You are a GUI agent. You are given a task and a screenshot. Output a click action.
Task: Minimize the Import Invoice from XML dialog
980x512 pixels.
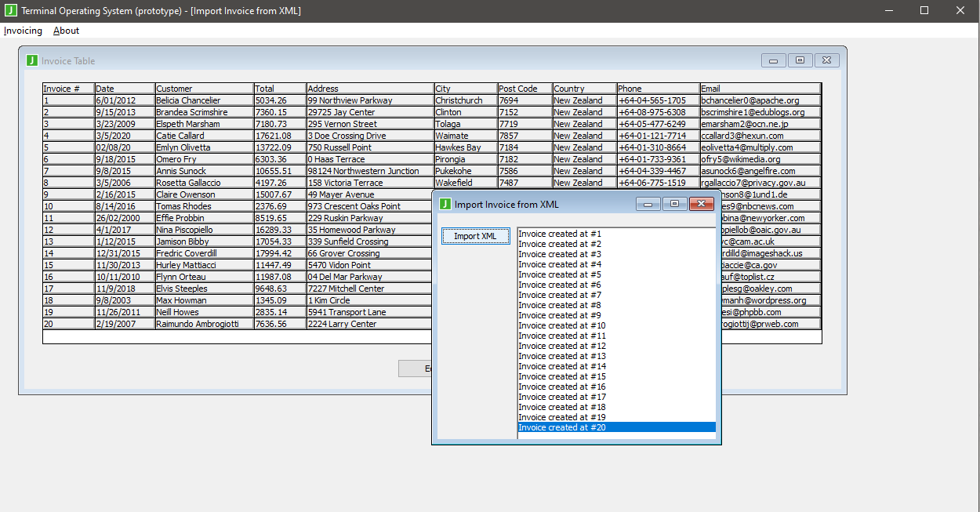648,205
